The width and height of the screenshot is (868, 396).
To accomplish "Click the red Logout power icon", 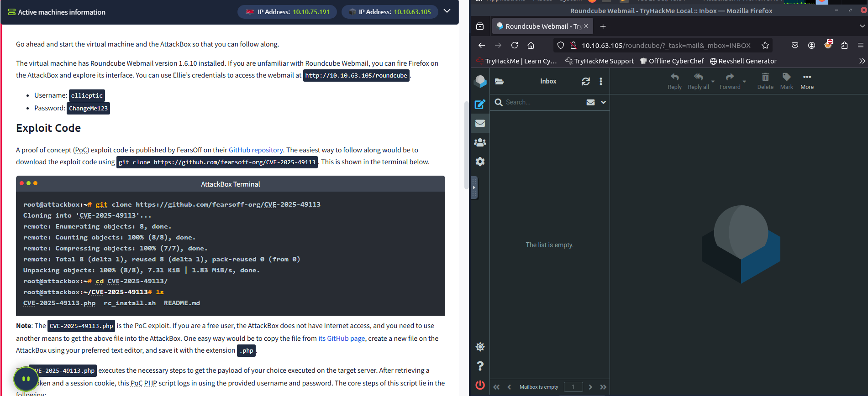I will pos(480,385).
